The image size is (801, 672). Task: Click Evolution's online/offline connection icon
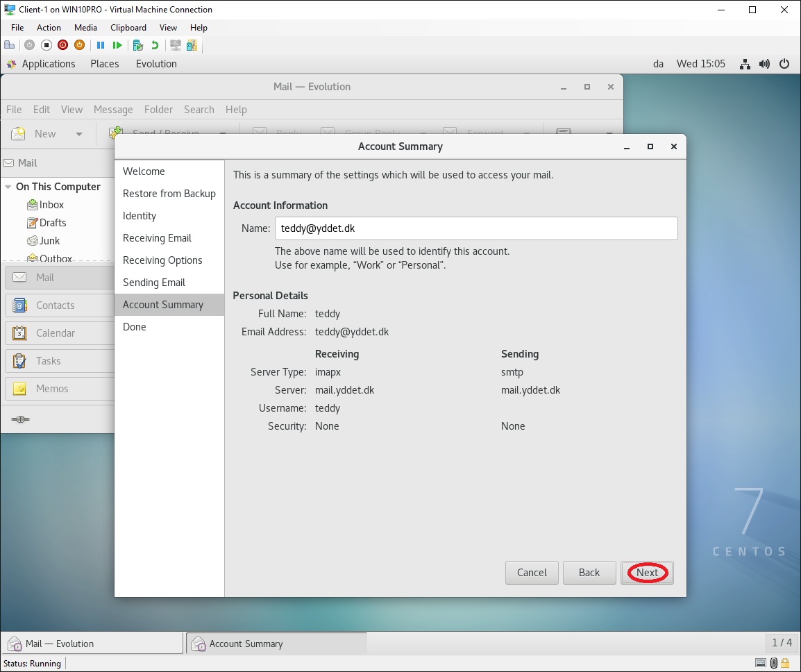pyautogui.click(x=20, y=419)
